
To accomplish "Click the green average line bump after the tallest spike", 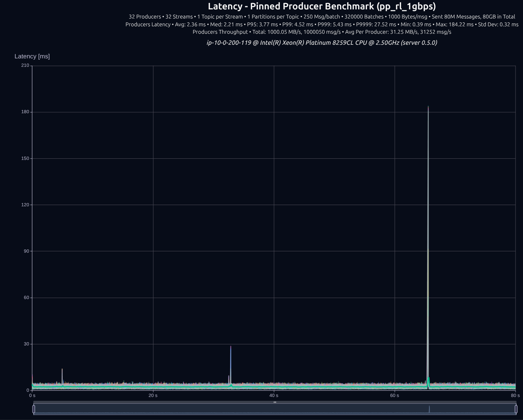I will [x=429, y=379].
